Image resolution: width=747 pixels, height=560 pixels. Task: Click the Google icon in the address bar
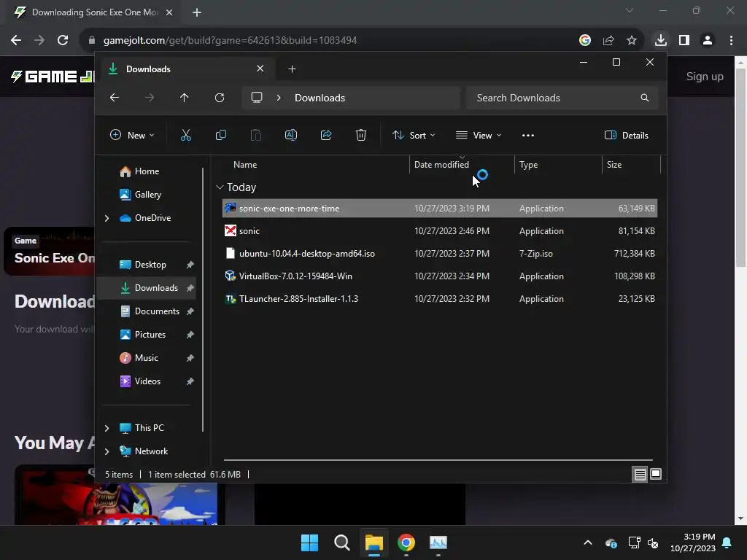point(585,40)
